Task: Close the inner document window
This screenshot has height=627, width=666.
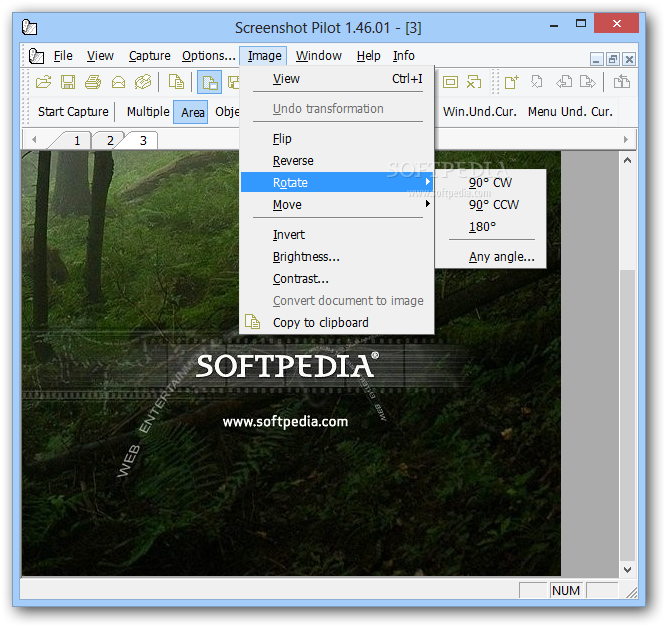Action: [629, 59]
